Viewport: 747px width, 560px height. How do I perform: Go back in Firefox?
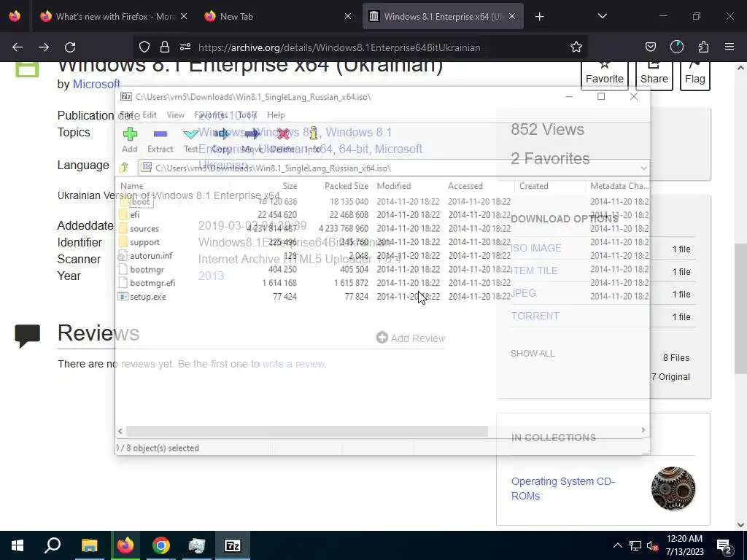tap(18, 47)
